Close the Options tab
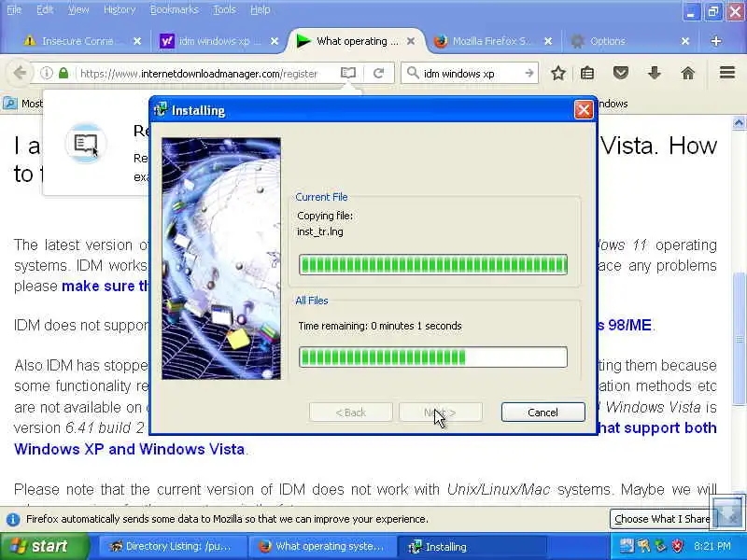The image size is (747, 560). 685,41
